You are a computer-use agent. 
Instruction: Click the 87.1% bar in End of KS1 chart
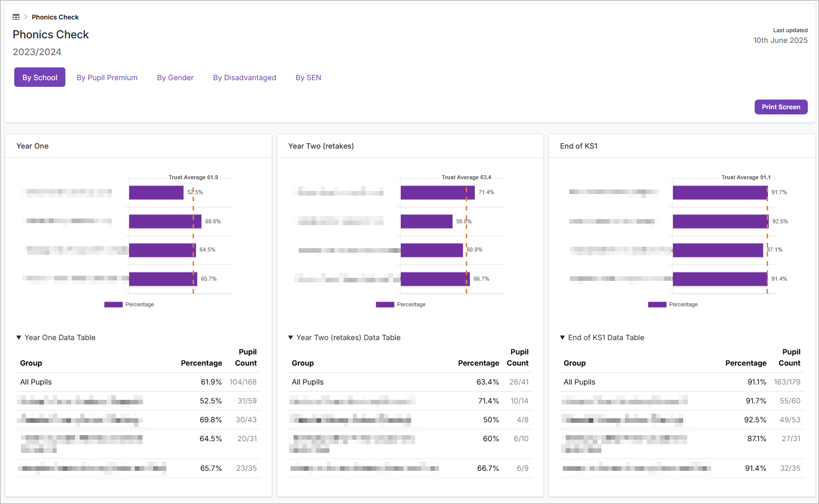click(717, 250)
